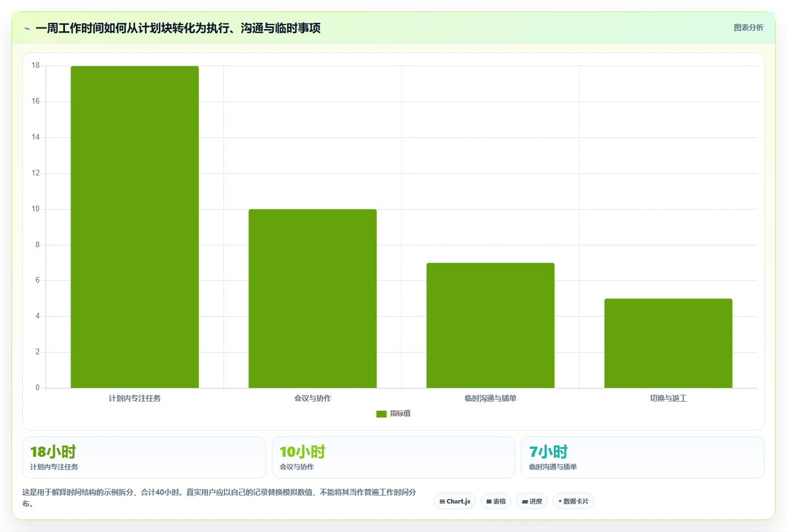The width and height of the screenshot is (787, 532).
Task: Click the 图表分析 label in header
Action: 748,27
